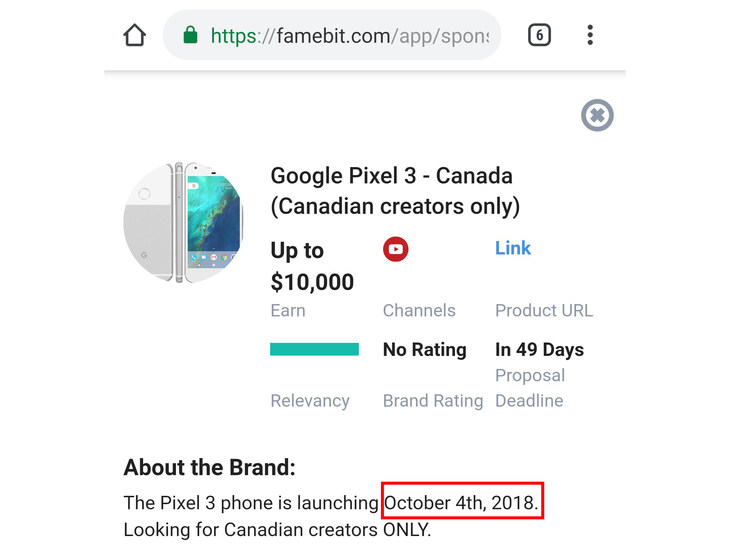Click the Google Pixel 3 - Canada title
Screen dimensions: 730x548
coord(395,191)
